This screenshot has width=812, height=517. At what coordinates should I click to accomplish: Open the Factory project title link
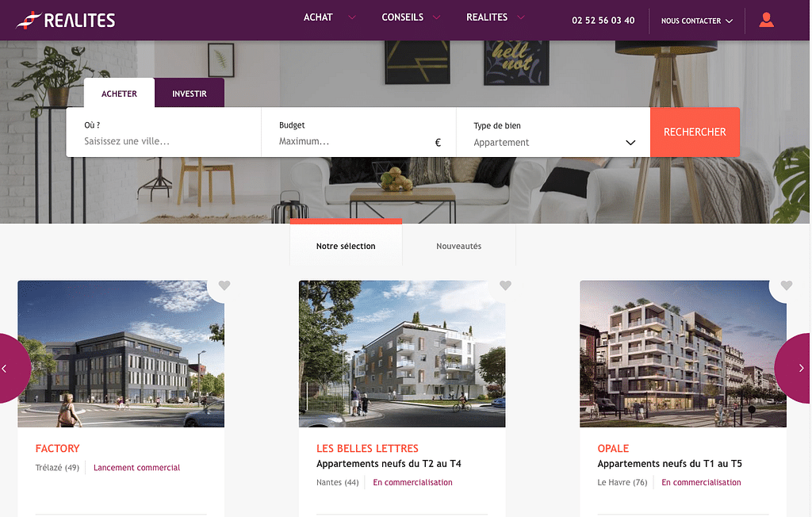57,449
